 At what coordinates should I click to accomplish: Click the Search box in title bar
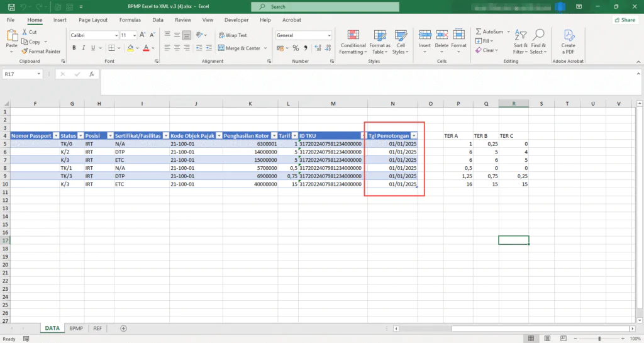click(x=325, y=6)
